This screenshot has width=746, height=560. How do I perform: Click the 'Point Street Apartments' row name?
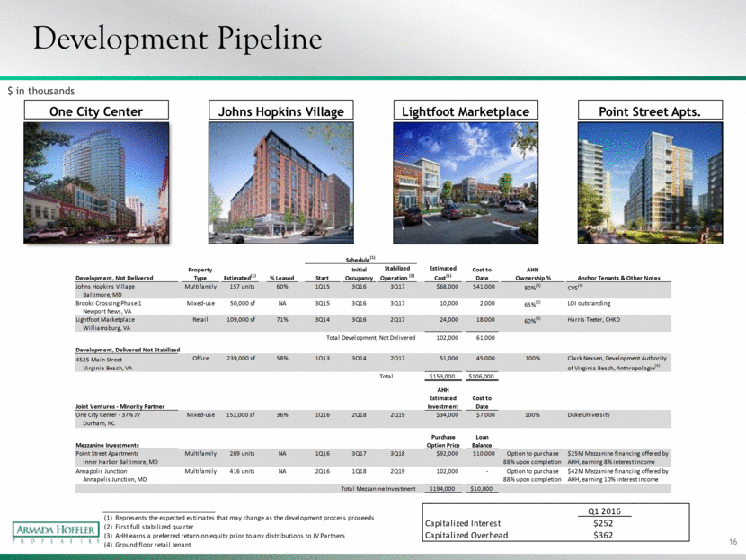[107, 453]
